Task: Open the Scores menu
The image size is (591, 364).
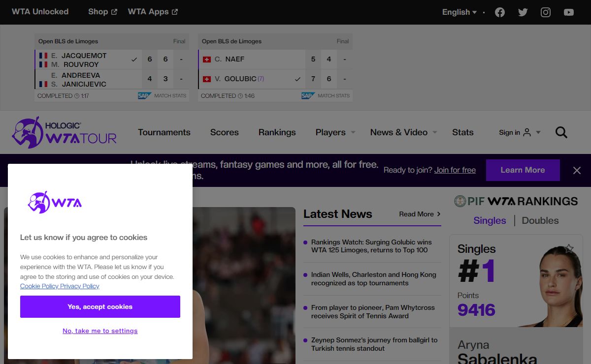Action: pos(225,132)
